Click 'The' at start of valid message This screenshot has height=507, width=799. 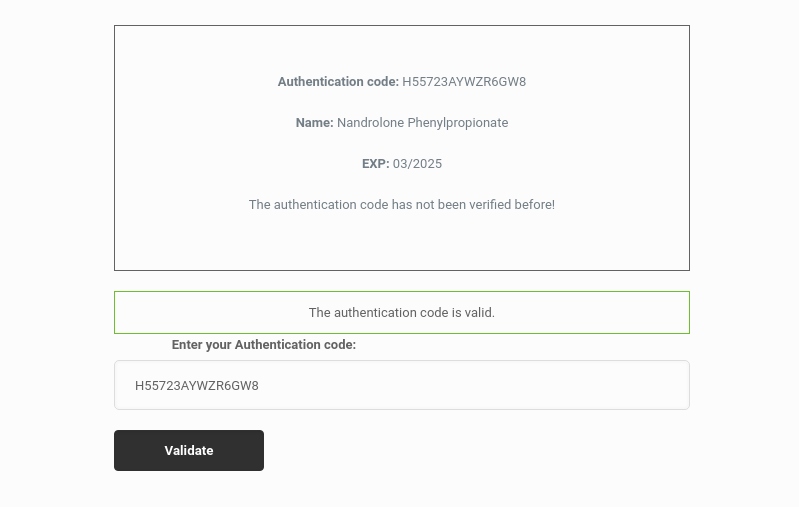(x=319, y=312)
